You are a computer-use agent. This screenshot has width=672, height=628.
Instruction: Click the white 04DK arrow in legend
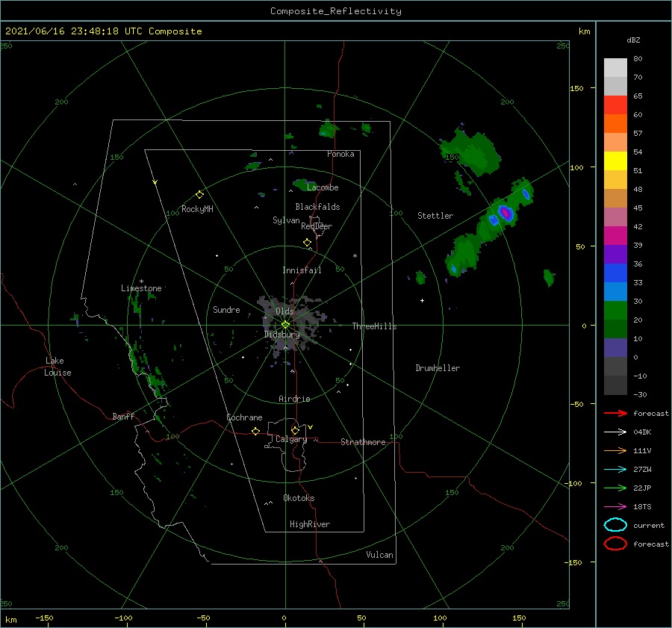tap(615, 432)
